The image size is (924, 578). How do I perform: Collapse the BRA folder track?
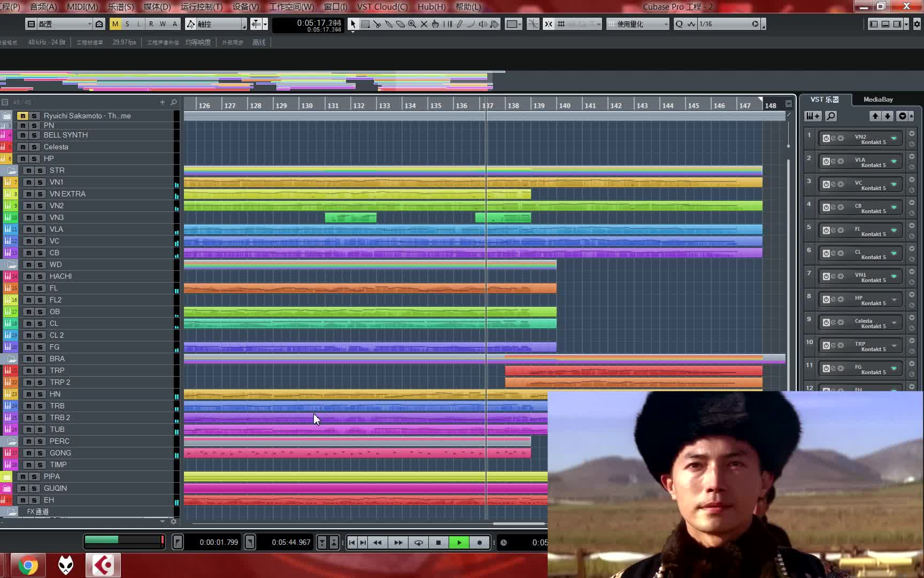(x=12, y=359)
